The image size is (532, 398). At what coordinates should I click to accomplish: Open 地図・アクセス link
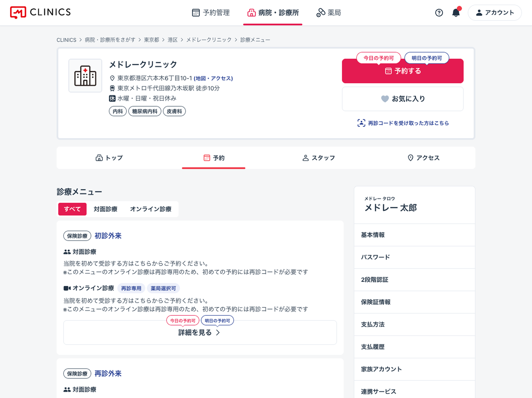tap(213, 78)
